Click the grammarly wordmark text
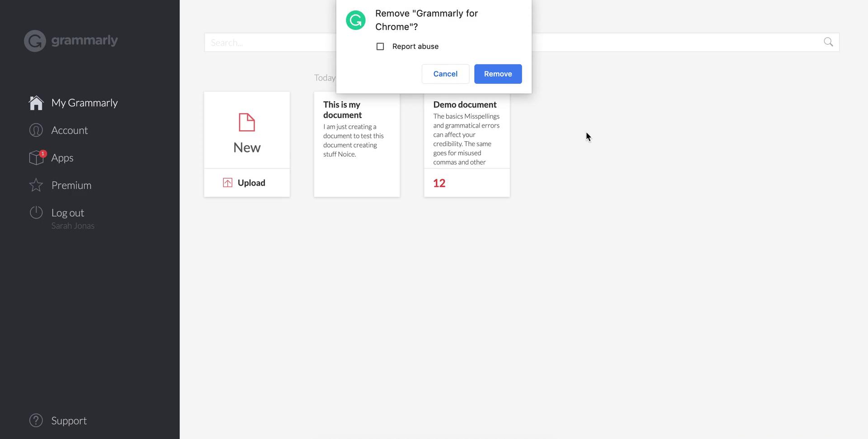 tap(85, 41)
